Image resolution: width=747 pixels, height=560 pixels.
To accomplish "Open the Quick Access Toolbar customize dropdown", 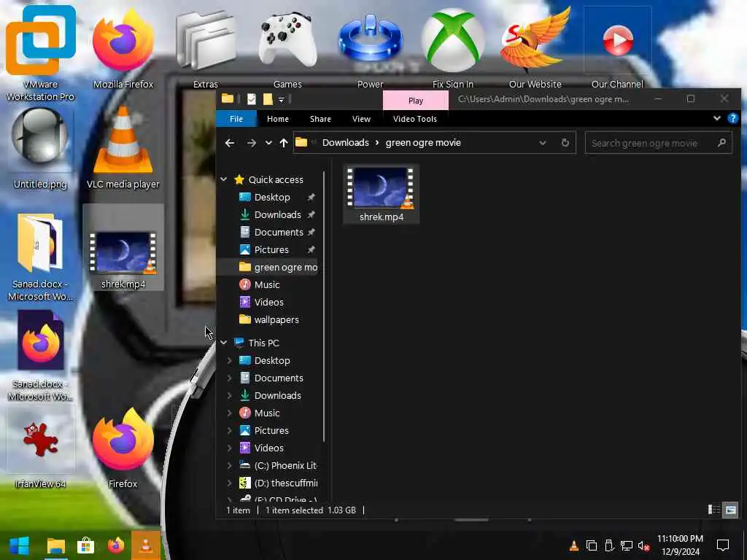I will click(281, 99).
